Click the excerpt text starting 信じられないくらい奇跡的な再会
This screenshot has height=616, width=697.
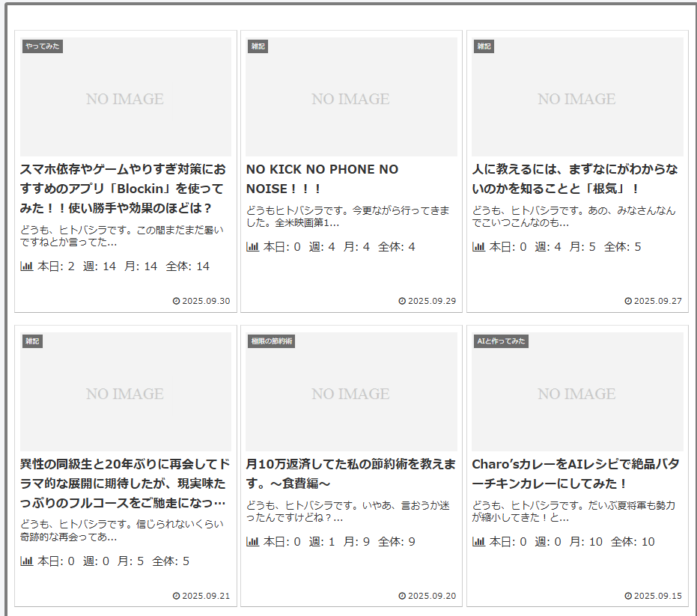coord(121,530)
